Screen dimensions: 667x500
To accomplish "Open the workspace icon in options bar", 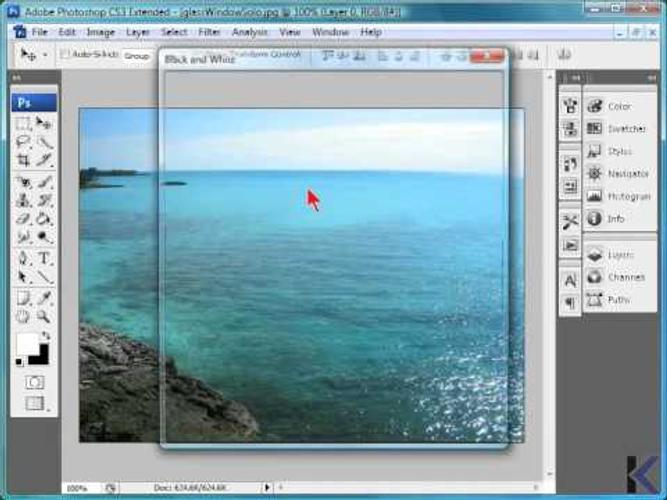I will (564, 54).
